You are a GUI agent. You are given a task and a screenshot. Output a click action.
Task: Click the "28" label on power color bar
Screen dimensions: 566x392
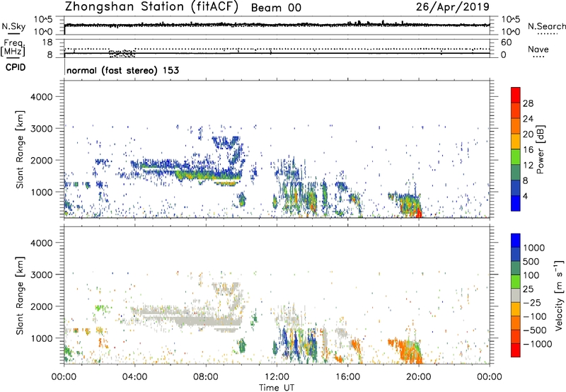528,103
